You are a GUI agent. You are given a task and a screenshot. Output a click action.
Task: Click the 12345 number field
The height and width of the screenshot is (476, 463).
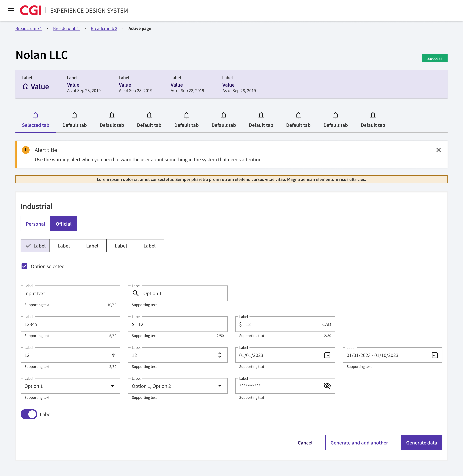pyautogui.click(x=71, y=324)
